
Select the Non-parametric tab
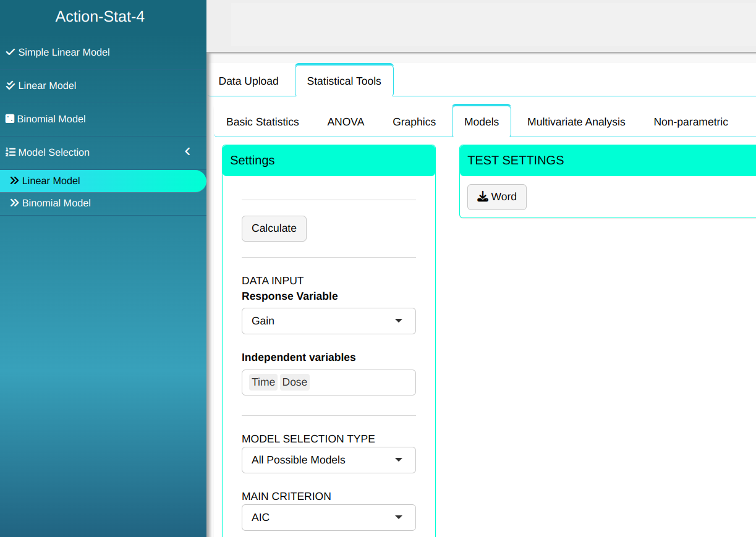pyautogui.click(x=690, y=122)
